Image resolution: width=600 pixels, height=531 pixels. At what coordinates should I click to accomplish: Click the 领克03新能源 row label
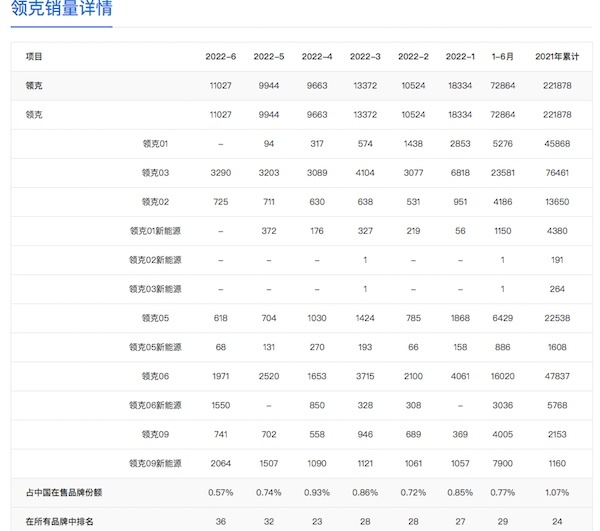[x=155, y=289]
